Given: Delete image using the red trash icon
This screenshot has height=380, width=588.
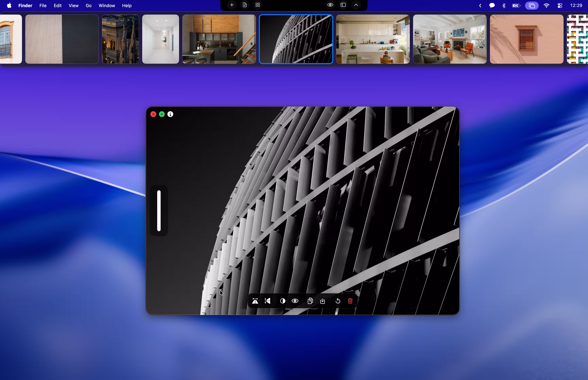Looking at the screenshot, I should click(350, 301).
